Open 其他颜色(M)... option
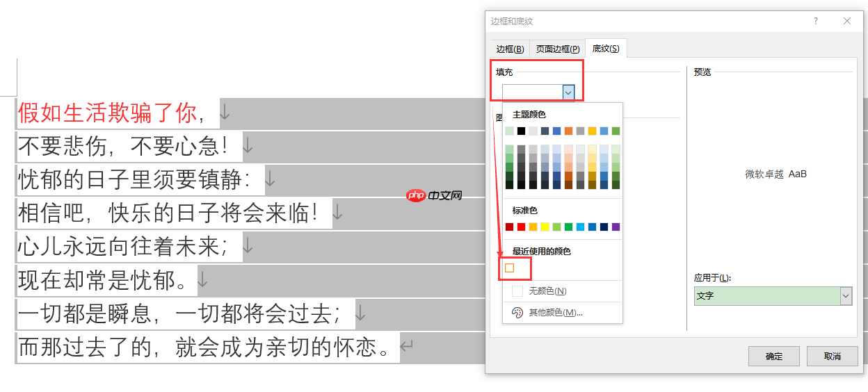This screenshot has width=868, height=392. click(556, 313)
